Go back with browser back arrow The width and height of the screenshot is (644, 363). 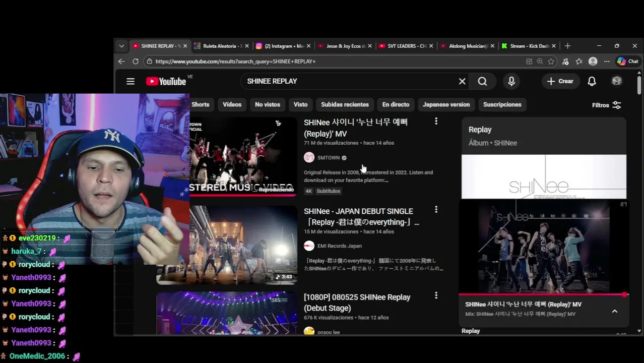[x=121, y=61]
